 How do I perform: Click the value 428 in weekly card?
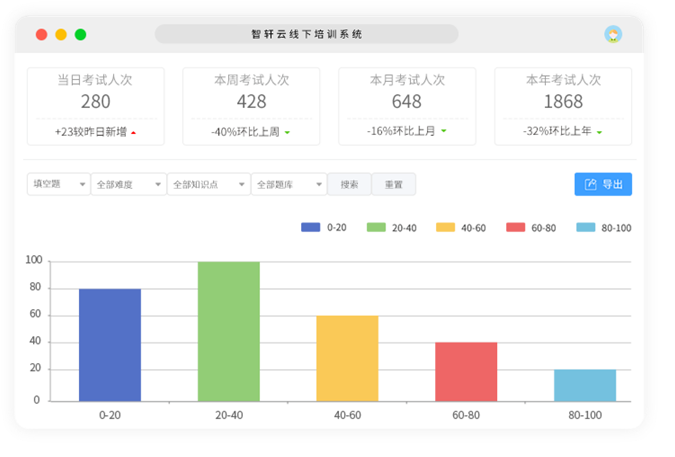click(251, 102)
